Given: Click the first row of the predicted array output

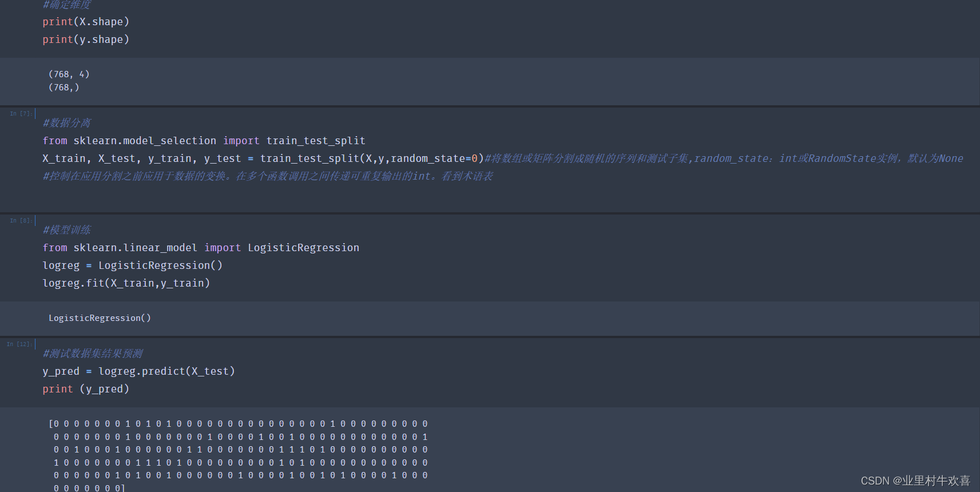Looking at the screenshot, I should pos(239,424).
